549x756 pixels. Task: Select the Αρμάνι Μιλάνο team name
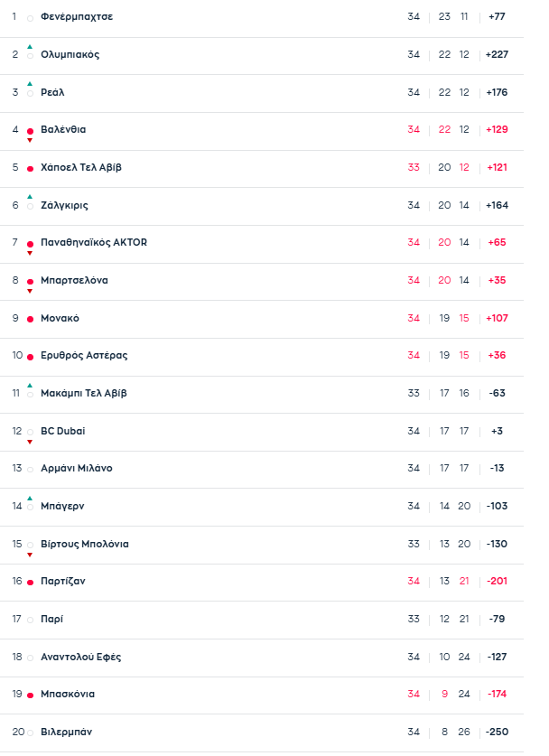coord(77,469)
